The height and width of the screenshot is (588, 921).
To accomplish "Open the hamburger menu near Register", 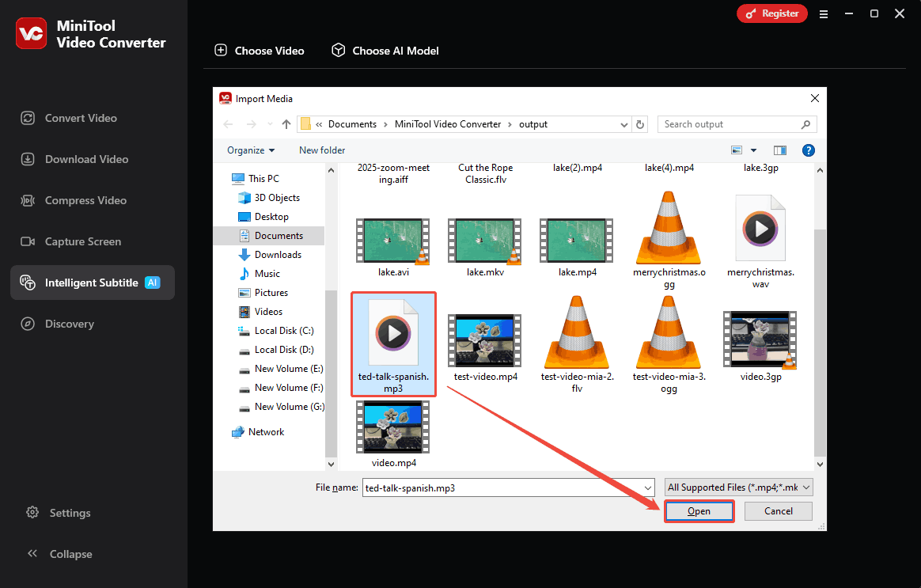I will 824,13.
